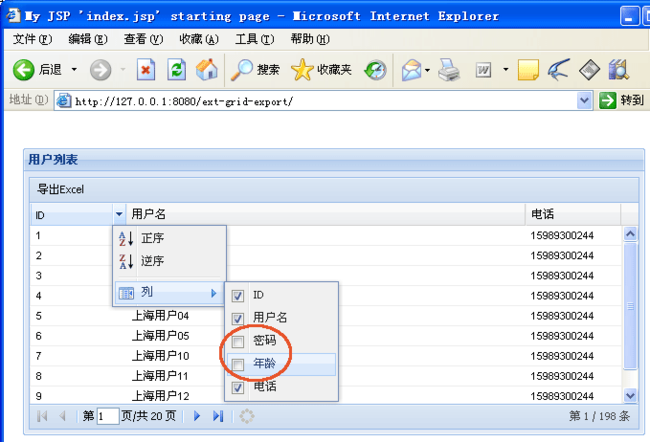Viewport: 650px width, 442px height.
Task: Click the grid scrollbar up arrow
Action: click(630, 234)
